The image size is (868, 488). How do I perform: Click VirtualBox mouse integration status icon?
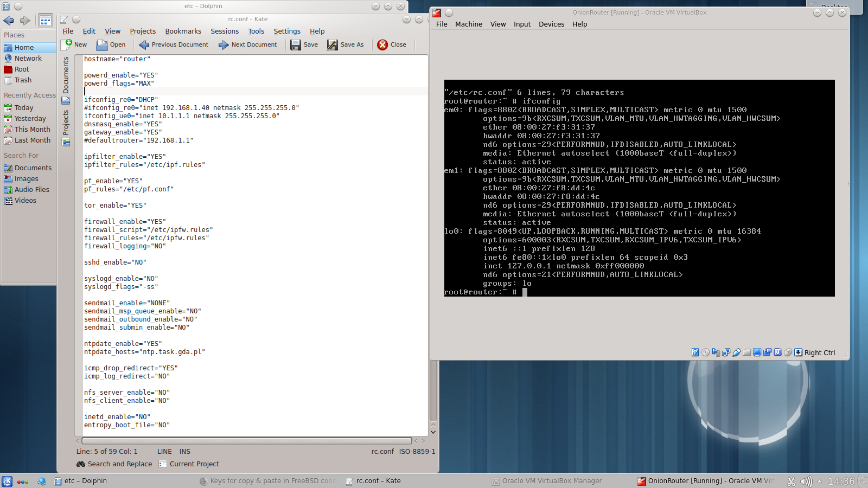(788, 352)
